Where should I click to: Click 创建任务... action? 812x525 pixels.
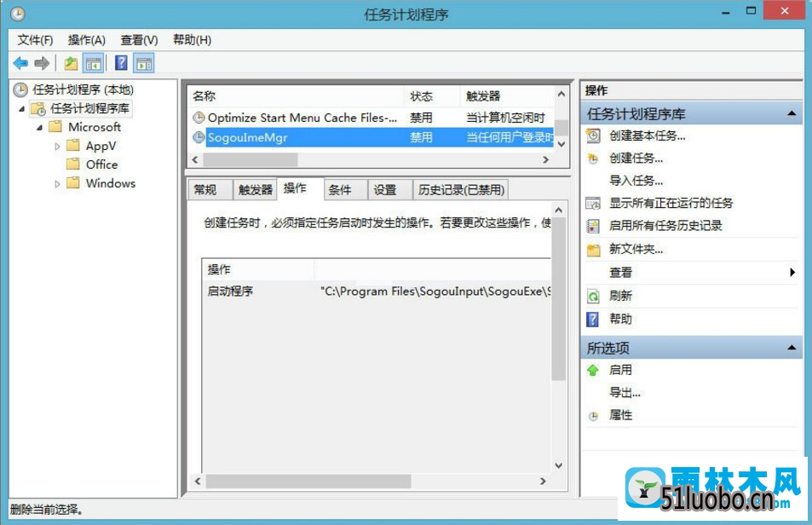click(636, 159)
